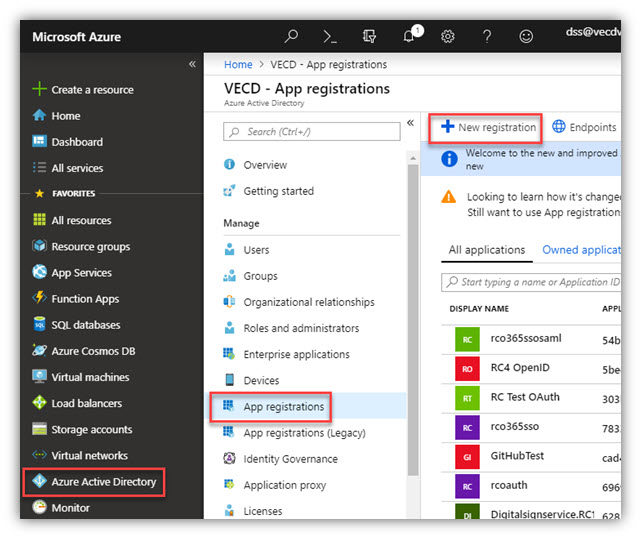Image resolution: width=641 pixels, height=539 pixels.
Task: Click the Search (Ctrl+/) field
Action: tap(312, 132)
